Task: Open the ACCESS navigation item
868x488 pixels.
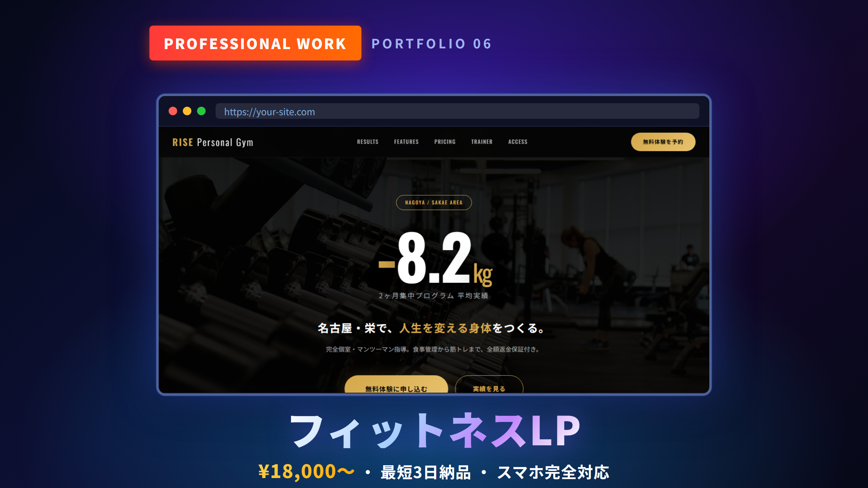Action: pyautogui.click(x=518, y=142)
